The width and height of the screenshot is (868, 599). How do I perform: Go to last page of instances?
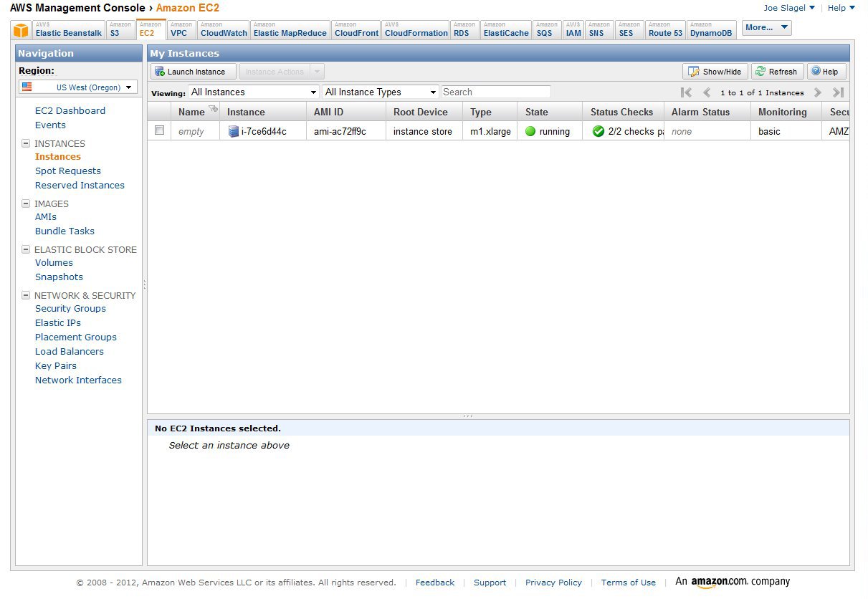click(838, 92)
